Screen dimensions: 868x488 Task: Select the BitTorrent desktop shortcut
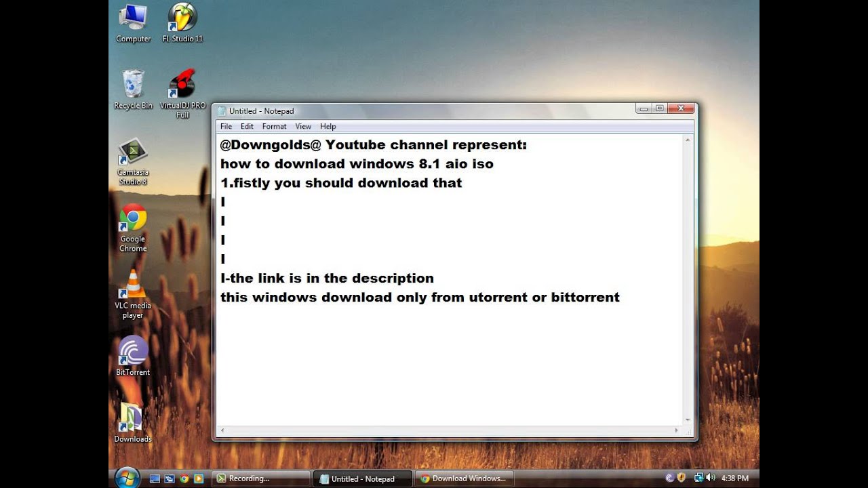[133, 356]
